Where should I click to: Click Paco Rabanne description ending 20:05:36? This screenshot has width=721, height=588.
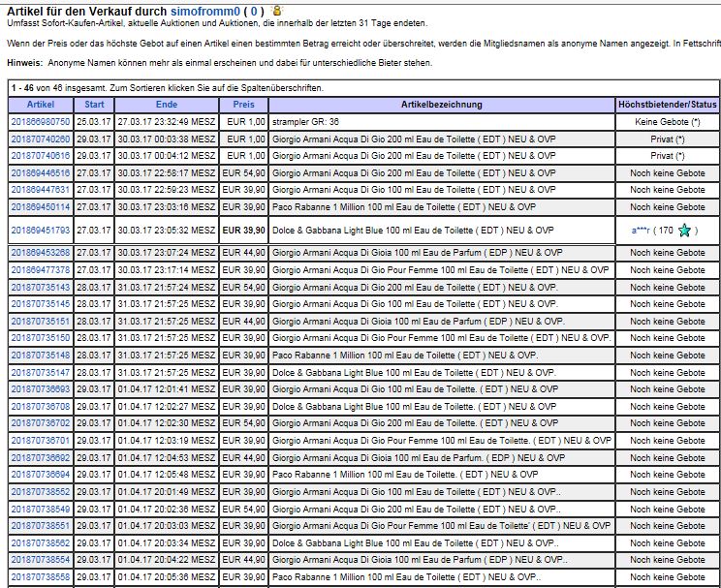[x=406, y=577]
